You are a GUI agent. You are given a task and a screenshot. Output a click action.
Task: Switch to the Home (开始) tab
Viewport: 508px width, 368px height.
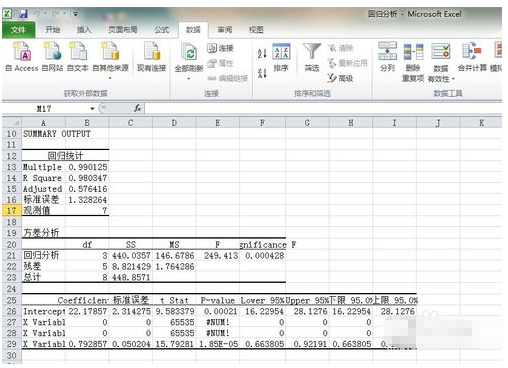(53, 30)
